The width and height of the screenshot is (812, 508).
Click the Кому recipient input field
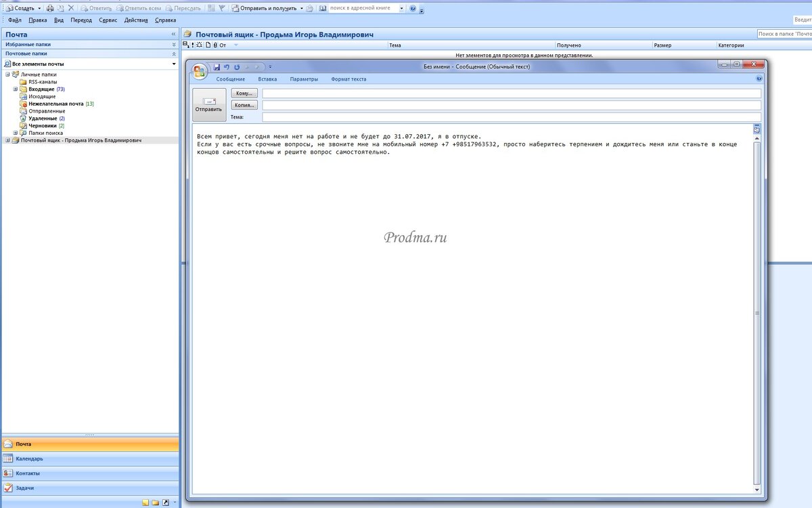512,93
